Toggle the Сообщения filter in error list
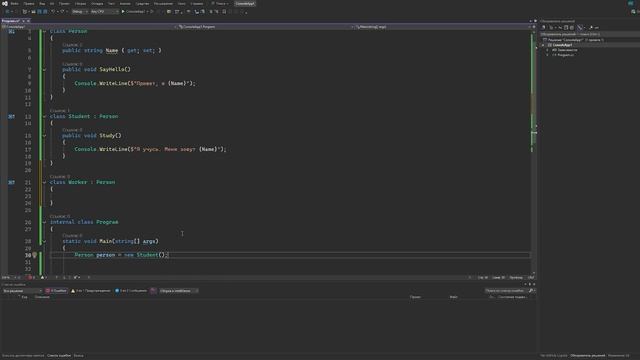 (x=131, y=291)
